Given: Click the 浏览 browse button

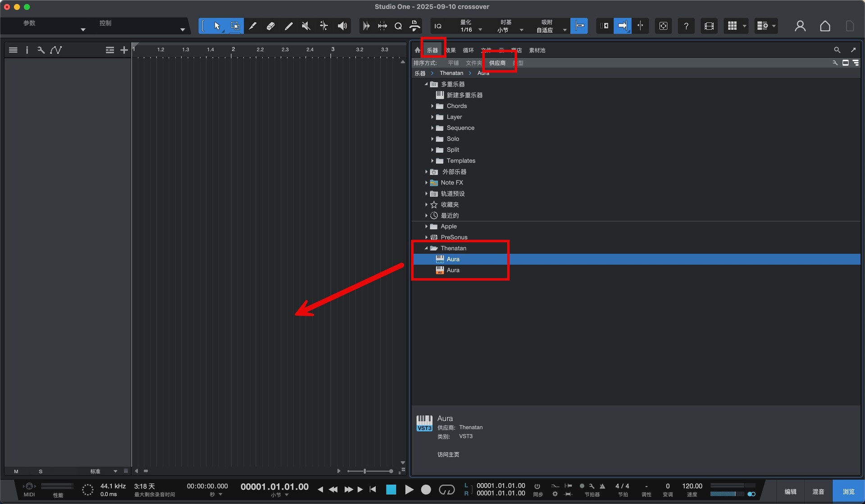Looking at the screenshot, I should coord(848,491).
